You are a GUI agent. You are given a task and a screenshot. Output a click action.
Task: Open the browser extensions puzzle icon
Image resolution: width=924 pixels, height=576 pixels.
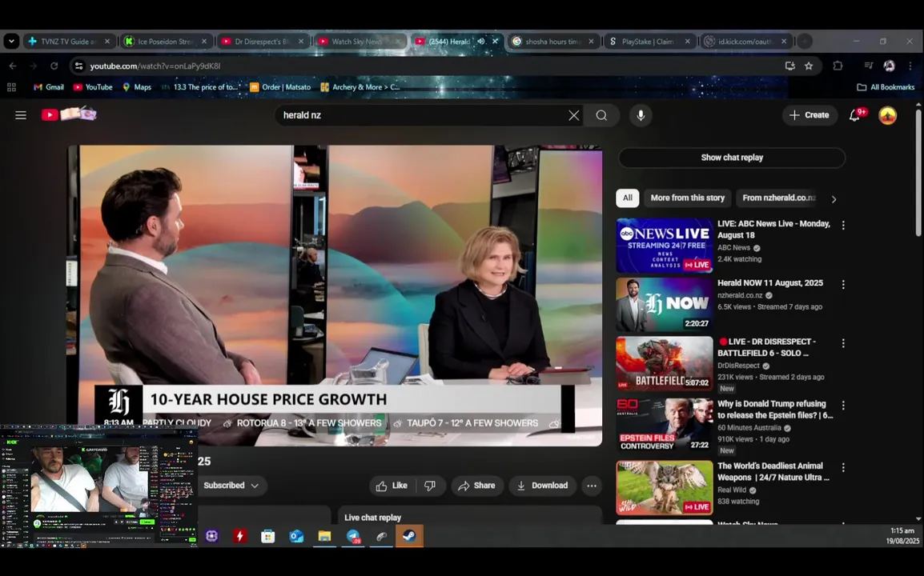pos(838,66)
